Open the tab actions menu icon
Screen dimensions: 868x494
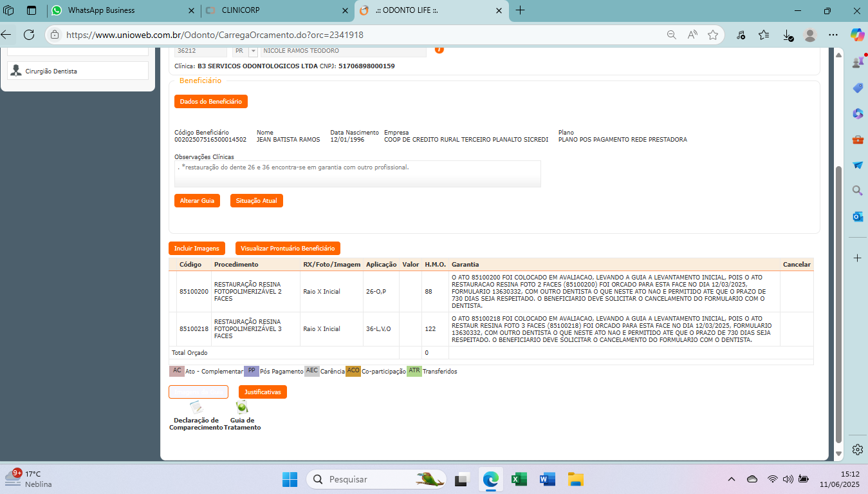tap(32, 10)
